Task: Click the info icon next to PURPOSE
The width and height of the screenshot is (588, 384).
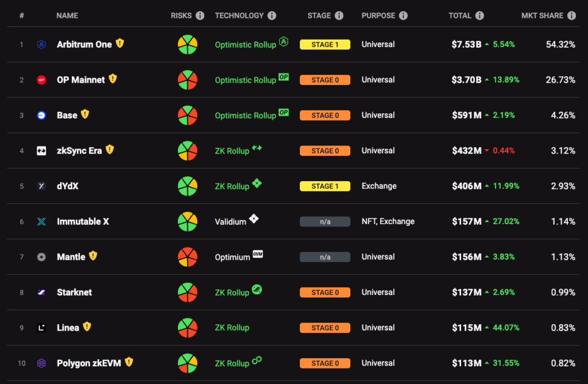Action: point(403,16)
